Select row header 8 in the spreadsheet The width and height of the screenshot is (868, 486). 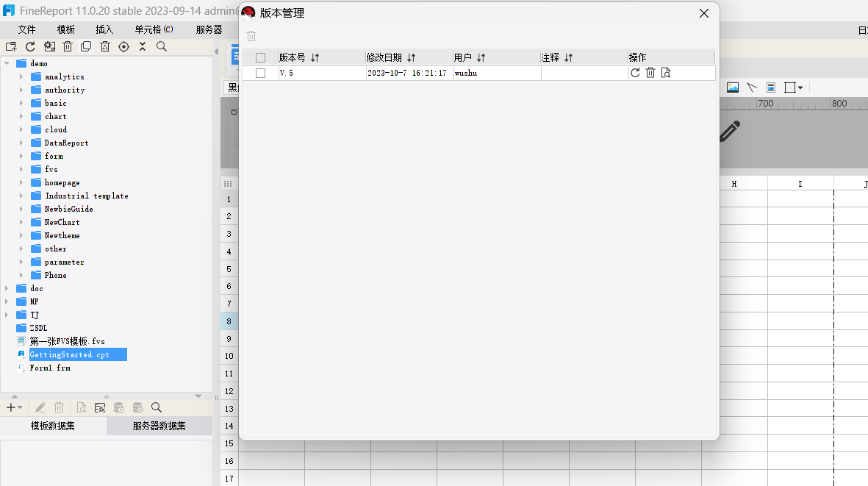tap(229, 321)
